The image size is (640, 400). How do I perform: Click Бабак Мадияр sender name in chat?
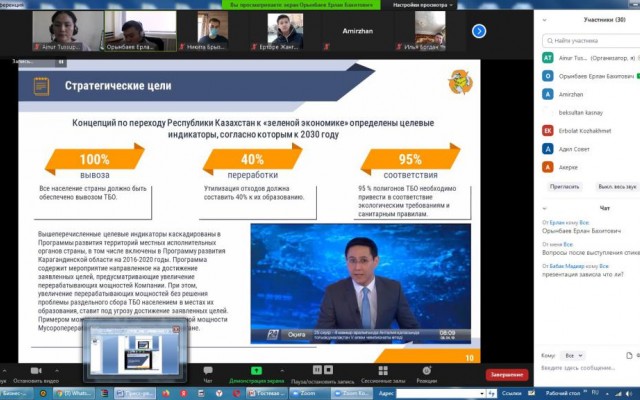[567, 266]
